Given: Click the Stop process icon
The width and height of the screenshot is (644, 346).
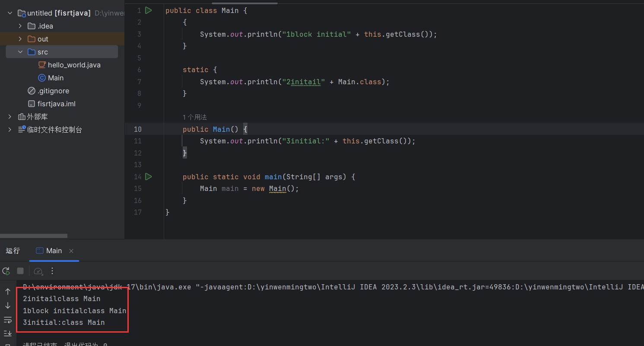Looking at the screenshot, I should coord(20,271).
